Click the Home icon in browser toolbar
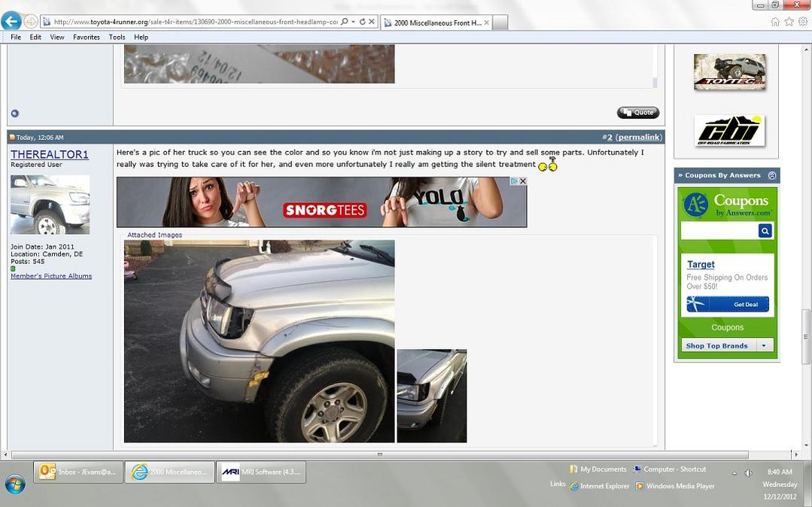This screenshot has width=812, height=507. click(775, 22)
